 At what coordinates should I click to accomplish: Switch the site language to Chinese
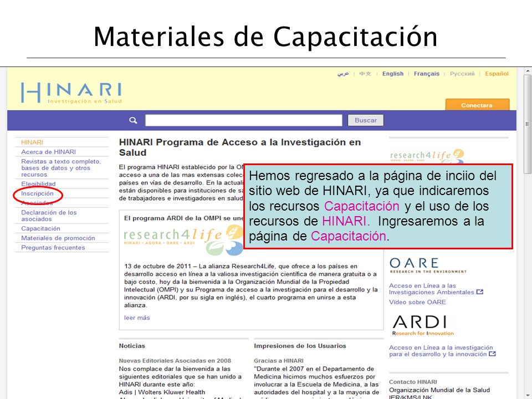(x=365, y=74)
